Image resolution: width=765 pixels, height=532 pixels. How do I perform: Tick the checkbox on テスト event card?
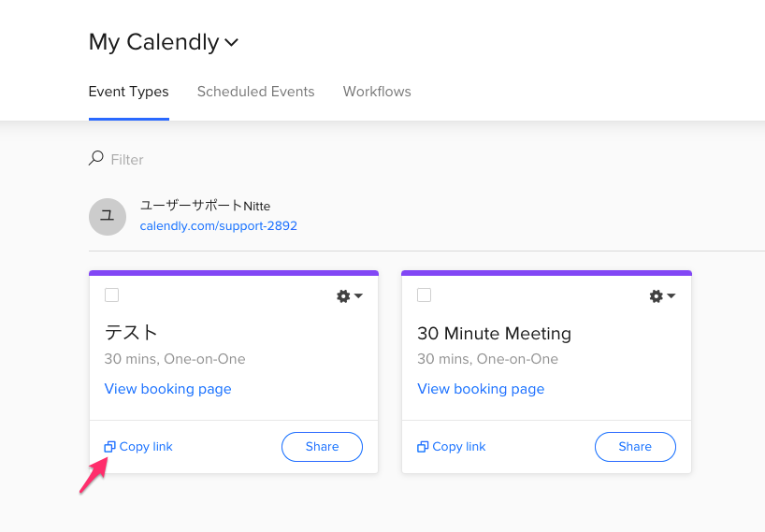(x=111, y=295)
